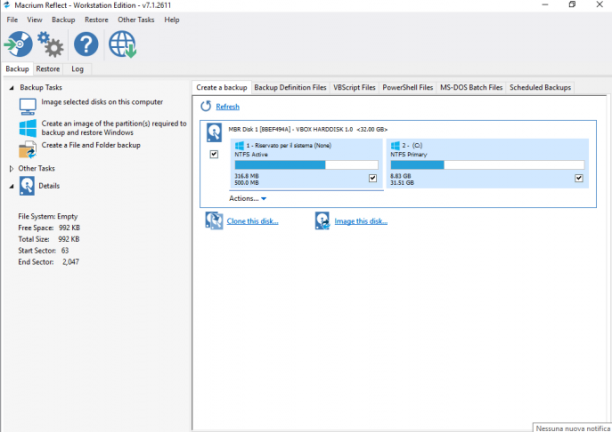
Task: Click the usage bar of partition 1
Action: coord(306,165)
